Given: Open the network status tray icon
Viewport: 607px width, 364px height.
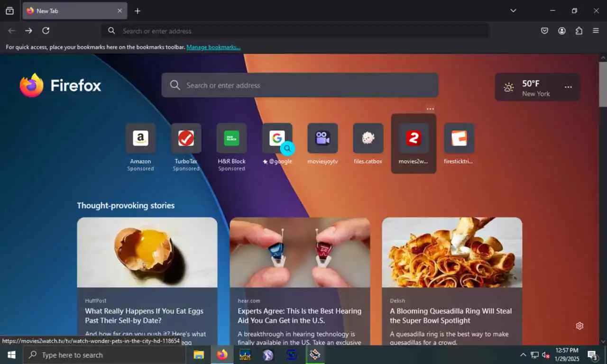Looking at the screenshot, I should click(x=534, y=355).
